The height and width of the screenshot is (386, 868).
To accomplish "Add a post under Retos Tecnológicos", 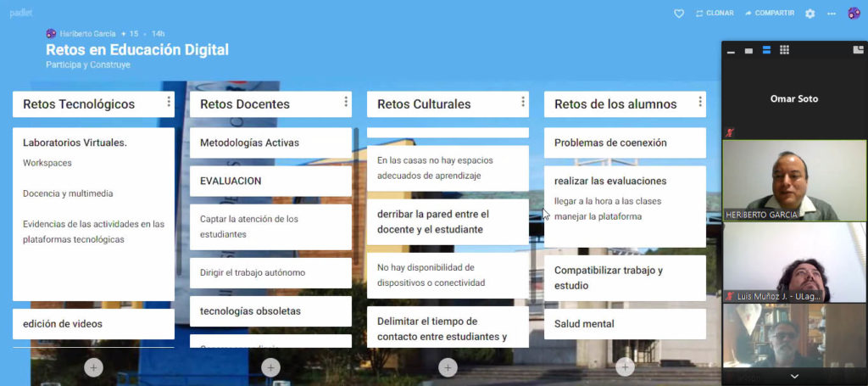I will point(93,367).
